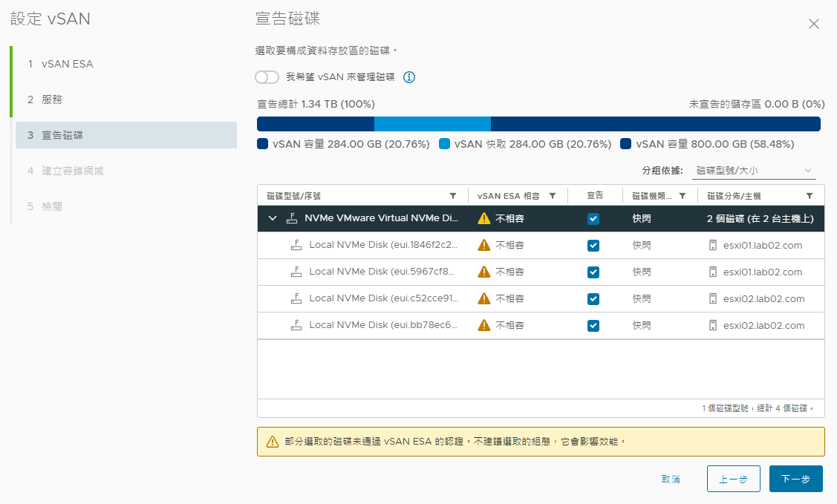
Task: Click warning icon for disk eui.c52cce91
Action: [484, 298]
